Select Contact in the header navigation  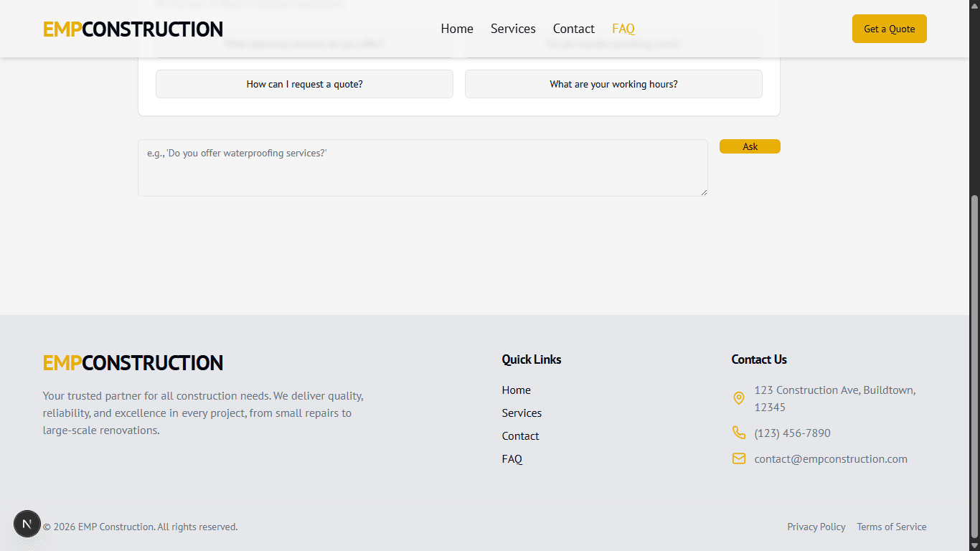pos(573,29)
